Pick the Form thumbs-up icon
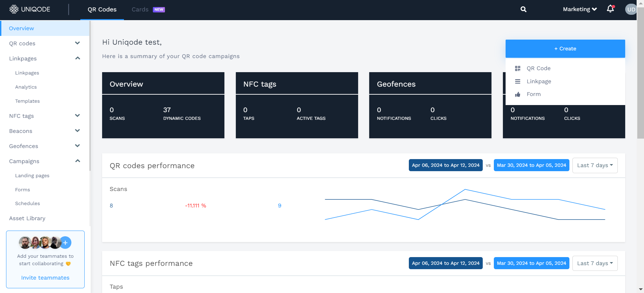Viewport: 644px width, 293px height. (x=518, y=94)
